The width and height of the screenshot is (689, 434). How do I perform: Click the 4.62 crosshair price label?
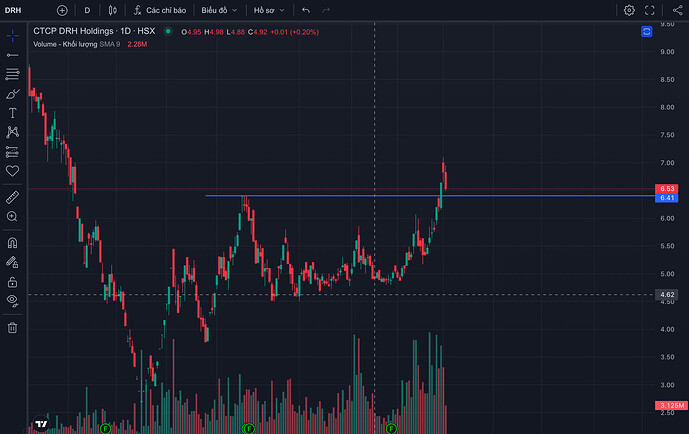pos(667,295)
